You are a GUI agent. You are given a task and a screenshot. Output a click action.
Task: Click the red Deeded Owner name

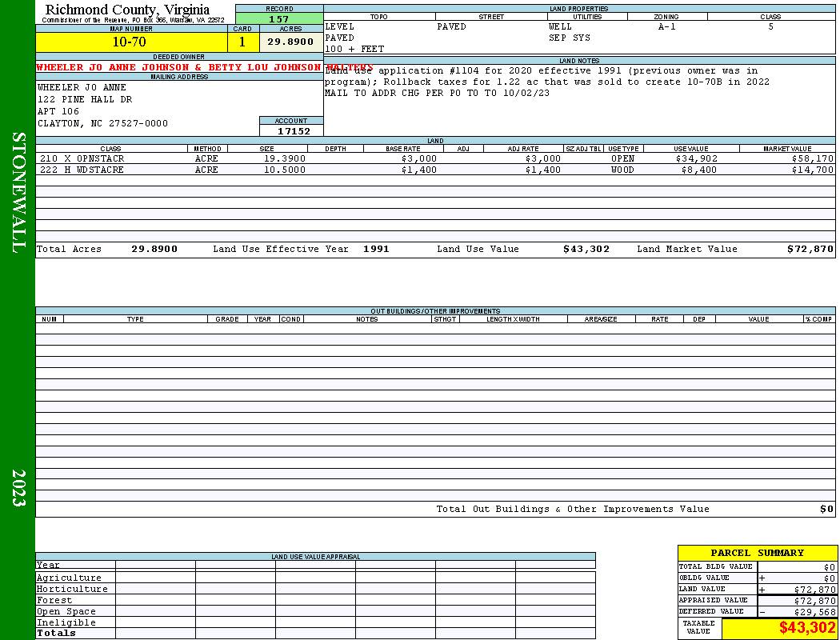[x=204, y=67]
